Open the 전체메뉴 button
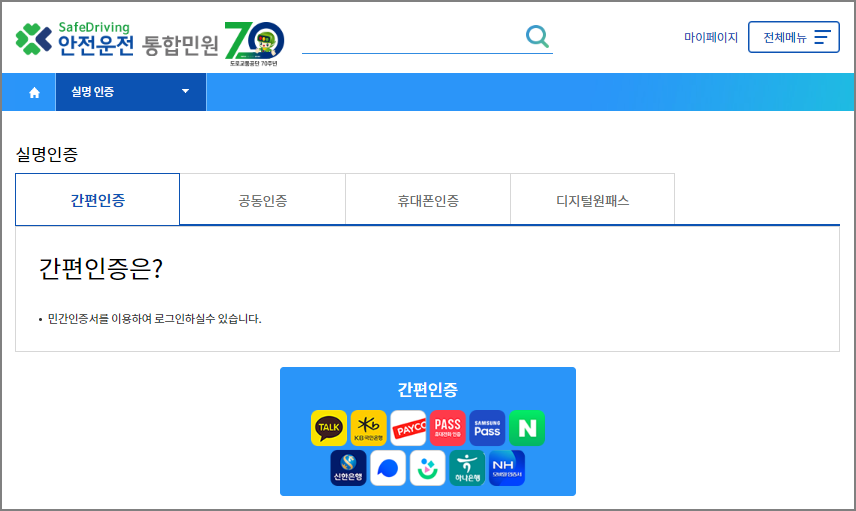The image size is (856, 511). pos(794,37)
